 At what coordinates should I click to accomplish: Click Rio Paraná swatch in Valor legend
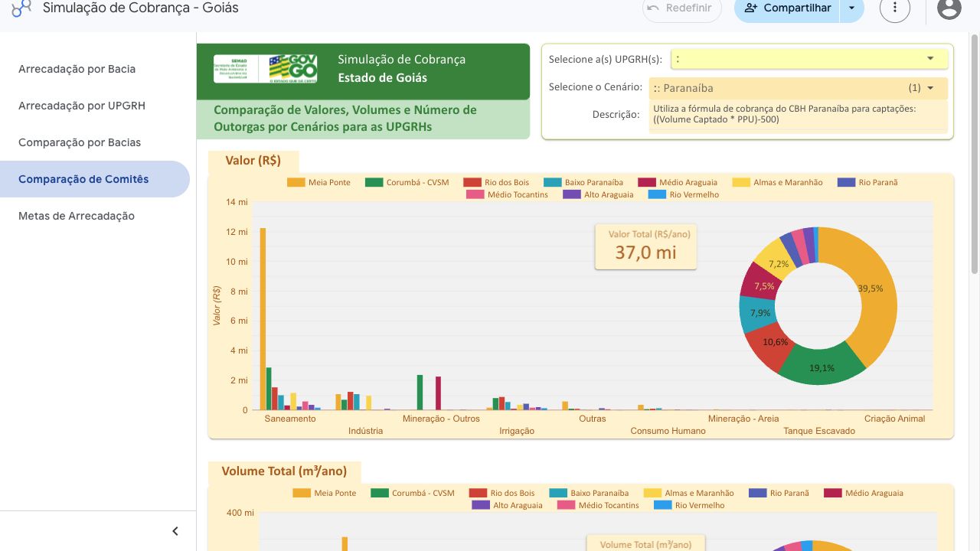point(846,182)
